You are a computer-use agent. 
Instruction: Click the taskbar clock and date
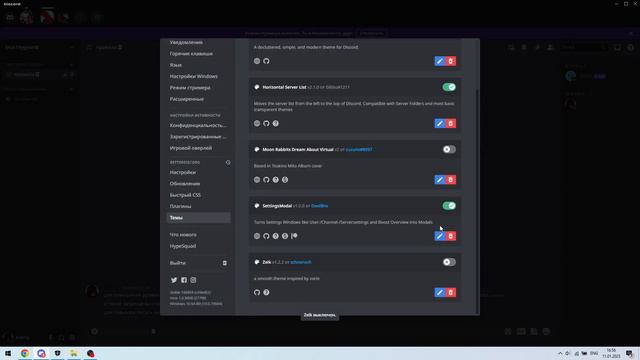611,353
